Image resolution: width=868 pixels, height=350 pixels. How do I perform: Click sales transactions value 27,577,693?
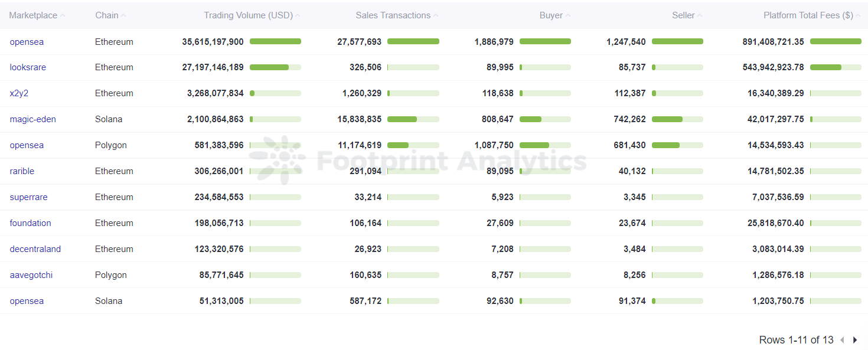(360, 42)
